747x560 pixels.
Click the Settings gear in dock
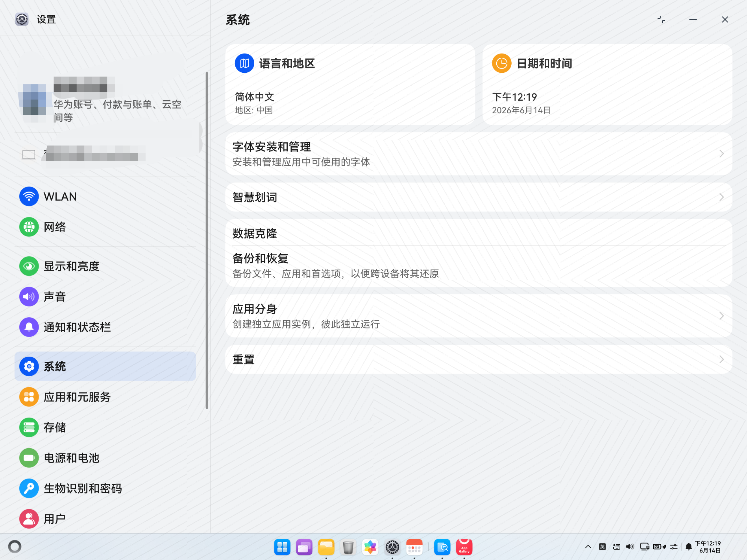coord(392,547)
